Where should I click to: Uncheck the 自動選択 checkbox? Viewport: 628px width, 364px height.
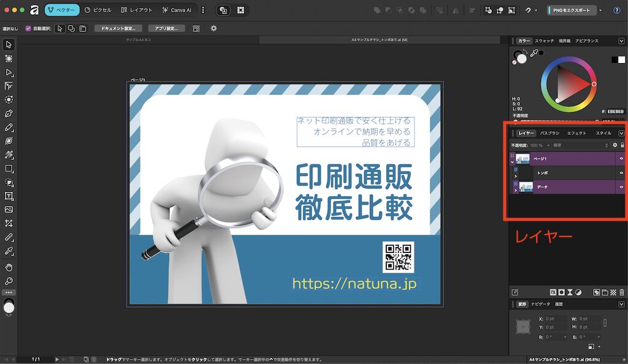pos(28,28)
